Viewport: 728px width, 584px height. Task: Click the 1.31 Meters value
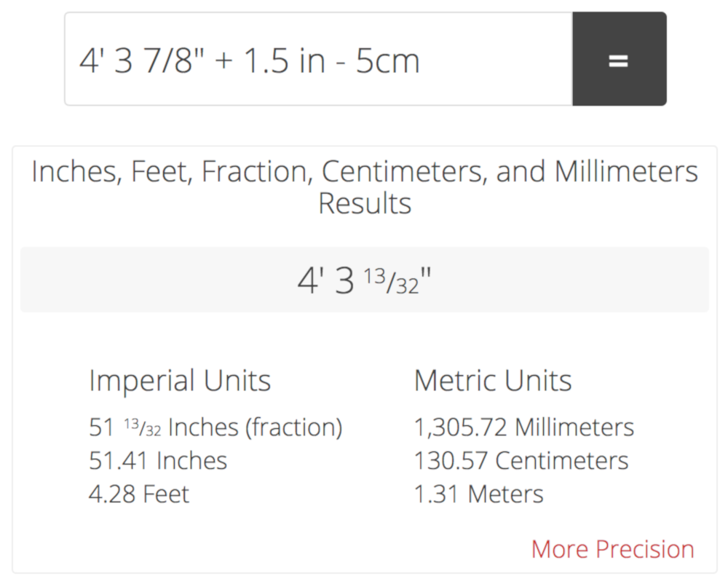tap(478, 494)
